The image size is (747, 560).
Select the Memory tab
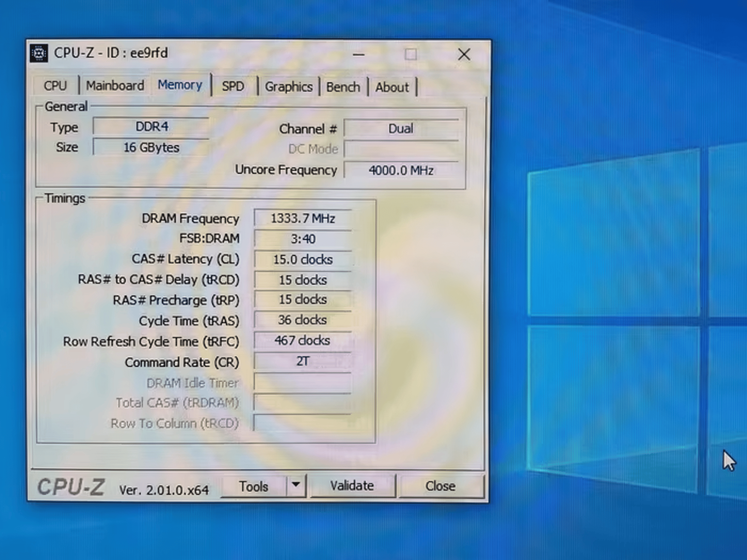(180, 85)
